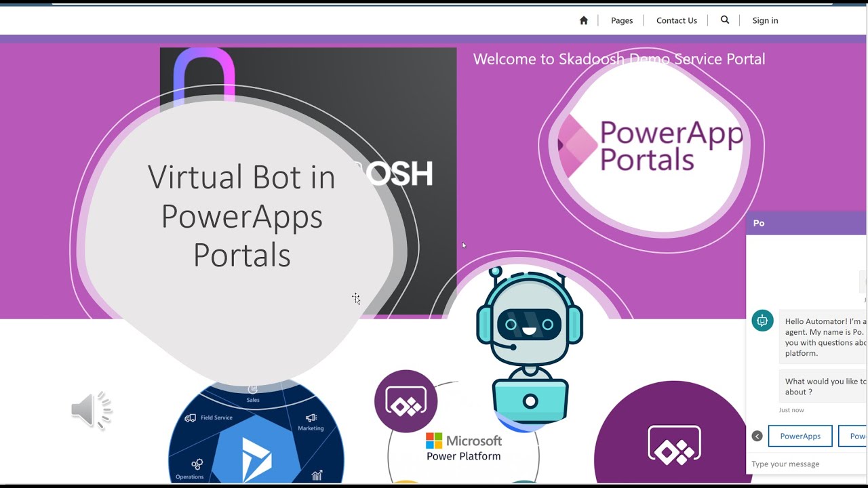Click the PowerApp Portals logo

click(x=651, y=146)
